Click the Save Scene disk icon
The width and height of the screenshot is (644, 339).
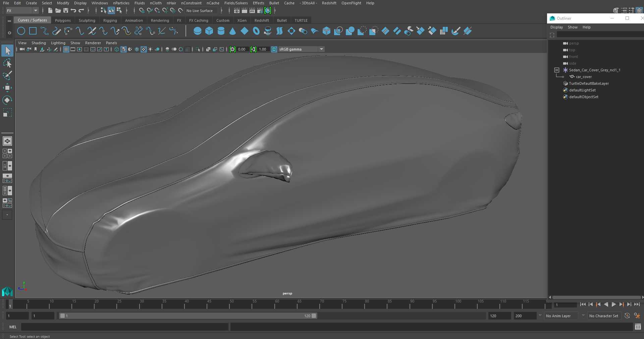[x=66, y=11]
